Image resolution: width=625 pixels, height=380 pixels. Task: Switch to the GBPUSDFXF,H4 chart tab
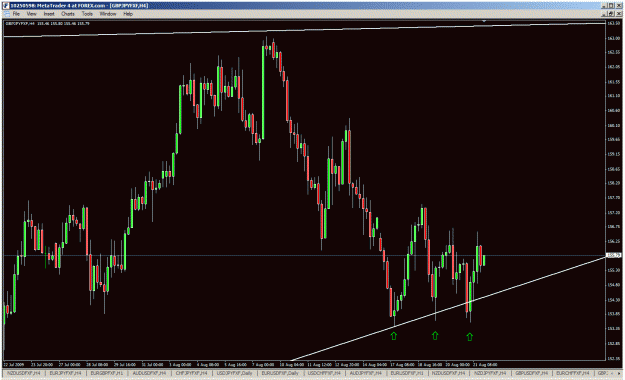point(531,373)
